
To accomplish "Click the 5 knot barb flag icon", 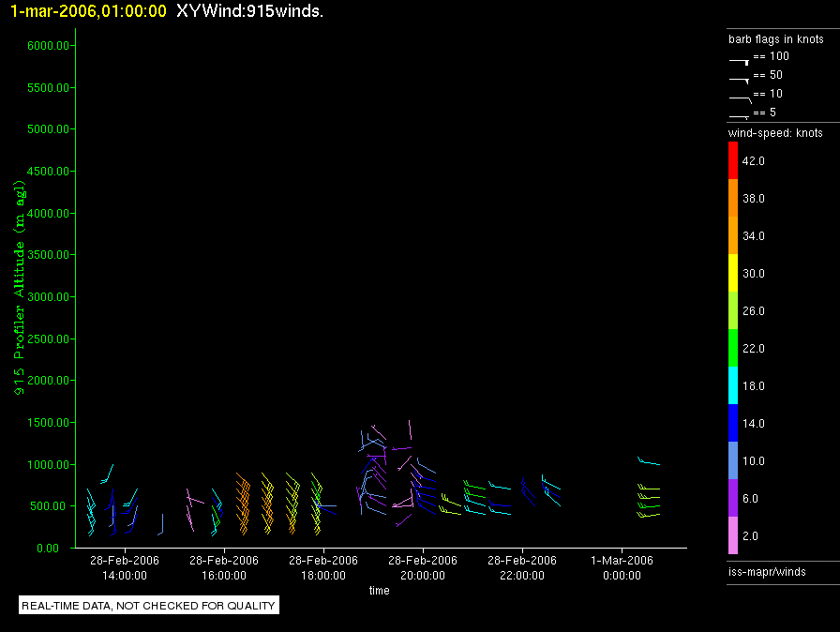I will (x=740, y=117).
